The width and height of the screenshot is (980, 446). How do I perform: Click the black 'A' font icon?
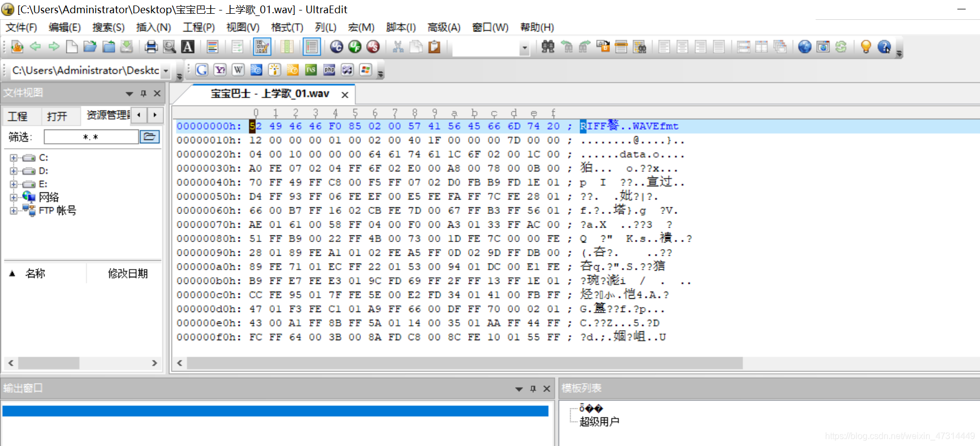[x=188, y=47]
